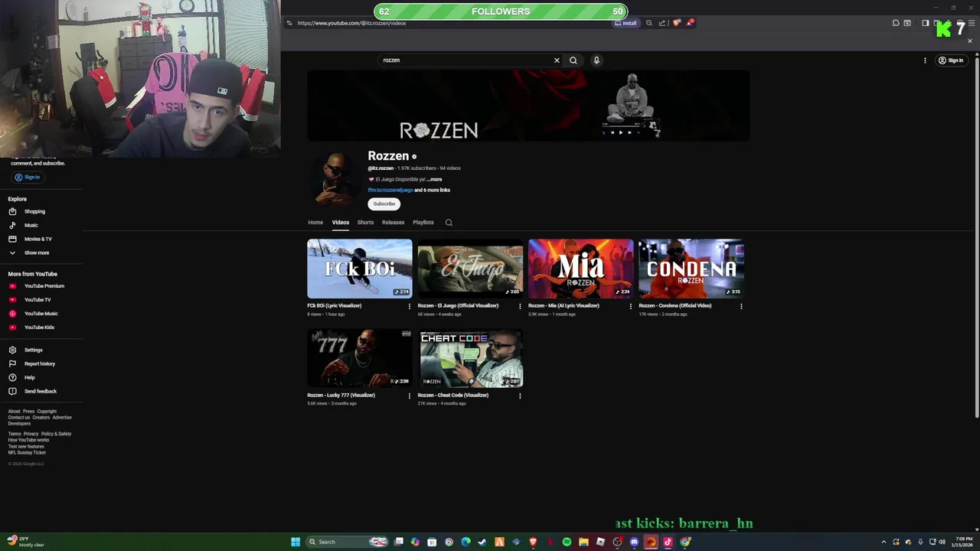
Task: Click page vertical scrollbar
Action: tap(976, 237)
